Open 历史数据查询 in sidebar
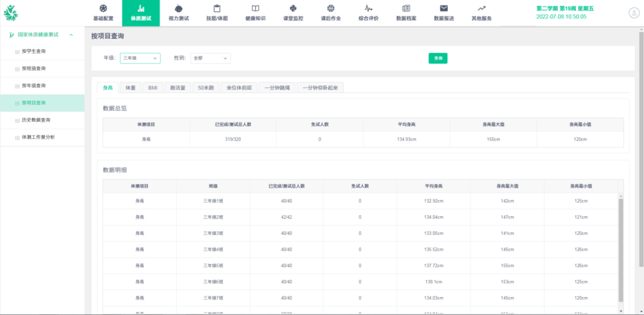 pyautogui.click(x=42, y=121)
